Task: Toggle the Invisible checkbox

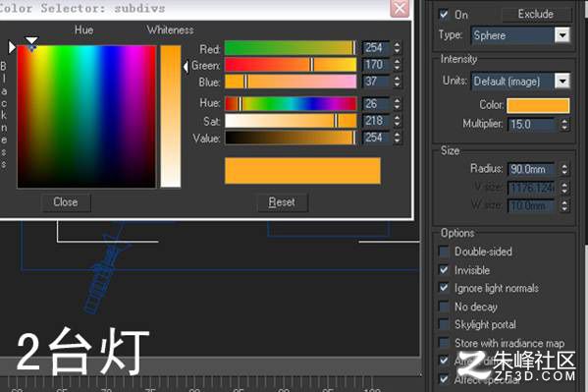Action: [444, 269]
